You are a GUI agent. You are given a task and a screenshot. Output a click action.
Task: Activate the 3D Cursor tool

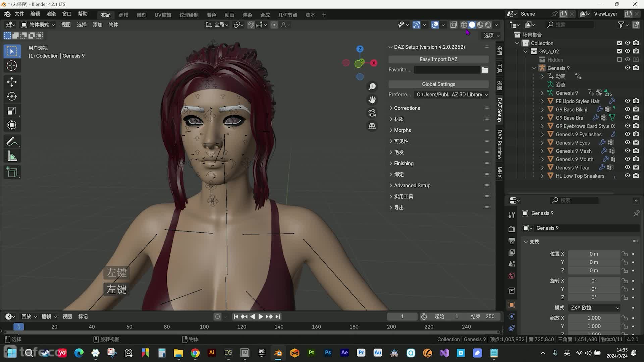click(x=12, y=66)
